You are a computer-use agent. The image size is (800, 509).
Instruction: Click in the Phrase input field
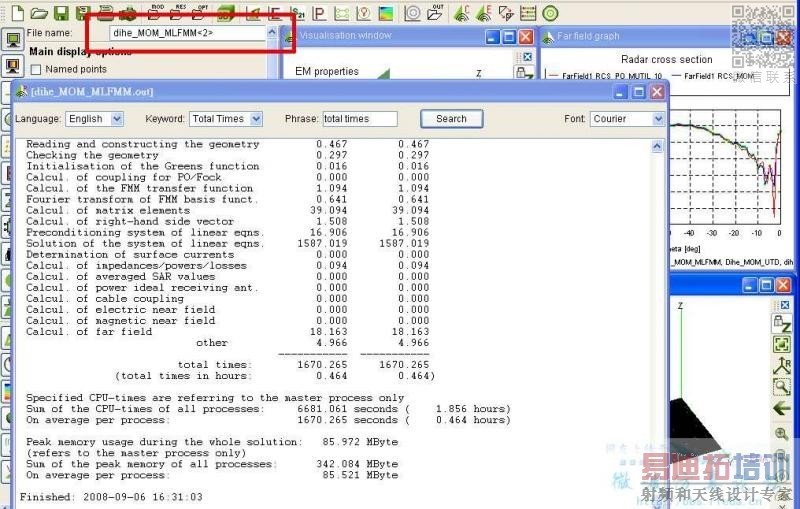click(360, 119)
